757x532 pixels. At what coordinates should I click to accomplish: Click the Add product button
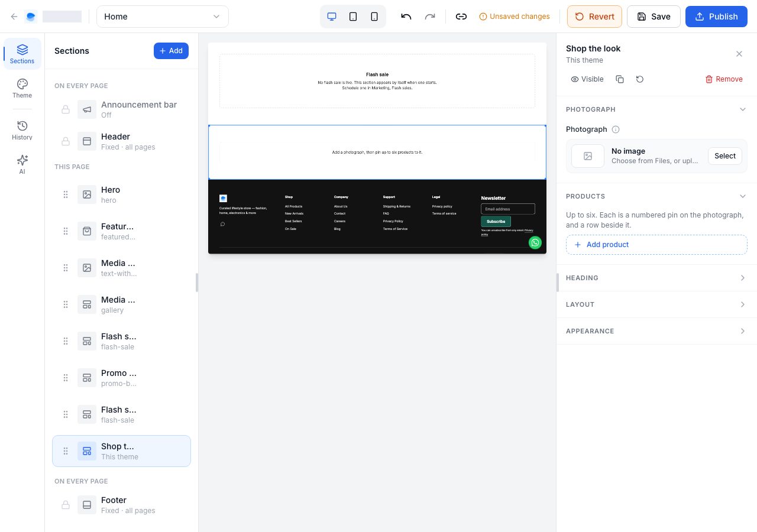coord(656,245)
